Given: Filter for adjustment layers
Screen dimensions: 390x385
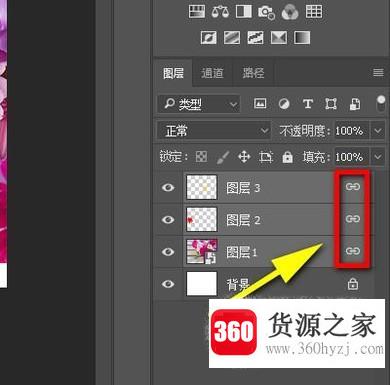Looking at the screenshot, I should pos(284,104).
